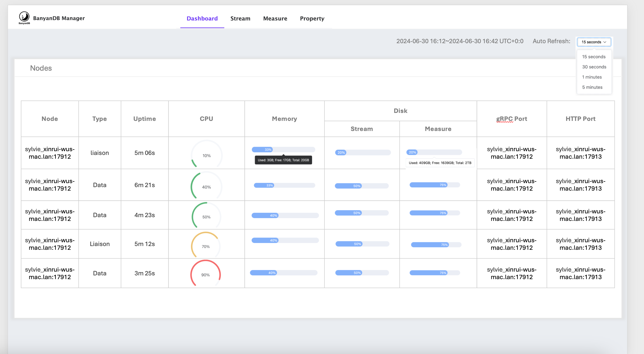Choose 5 minutes refresh interval
Screen dimensions: 644x354
[x=592, y=87]
